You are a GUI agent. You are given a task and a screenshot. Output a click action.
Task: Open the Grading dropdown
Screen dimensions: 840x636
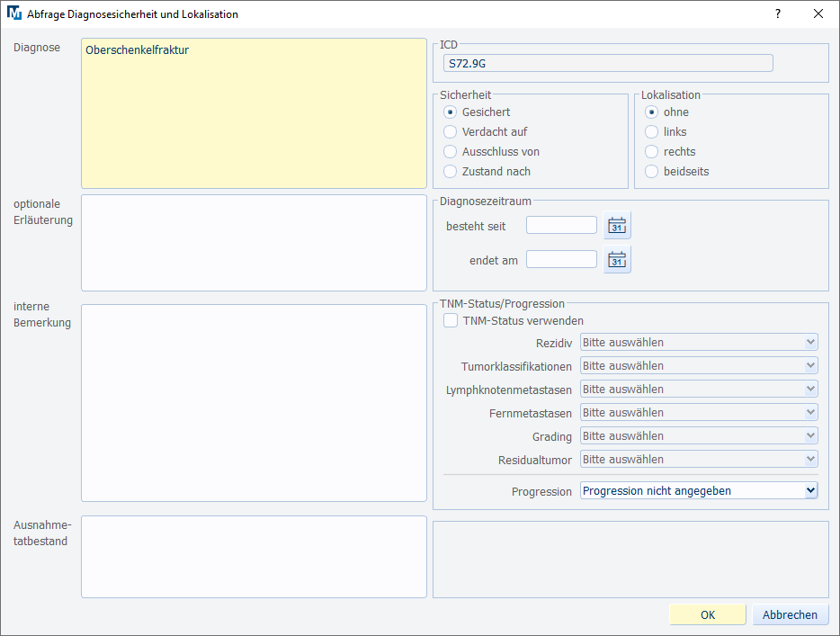pos(699,436)
